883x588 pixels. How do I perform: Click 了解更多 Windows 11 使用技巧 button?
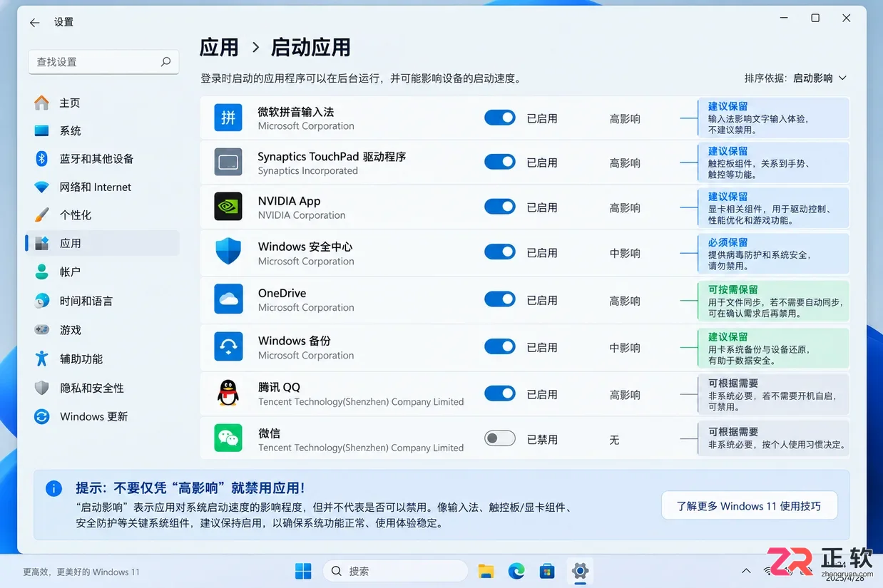click(749, 506)
